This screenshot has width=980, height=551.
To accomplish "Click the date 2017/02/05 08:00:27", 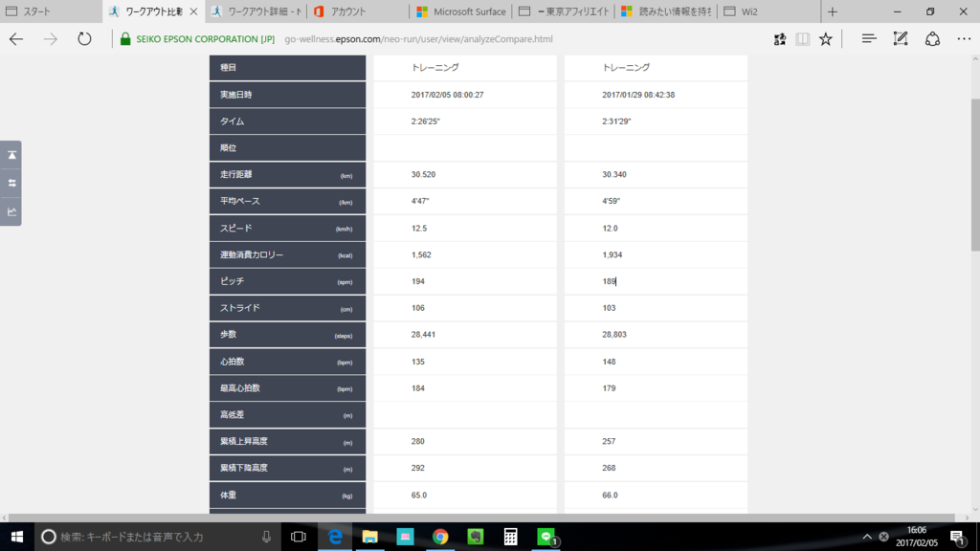I will coord(447,95).
